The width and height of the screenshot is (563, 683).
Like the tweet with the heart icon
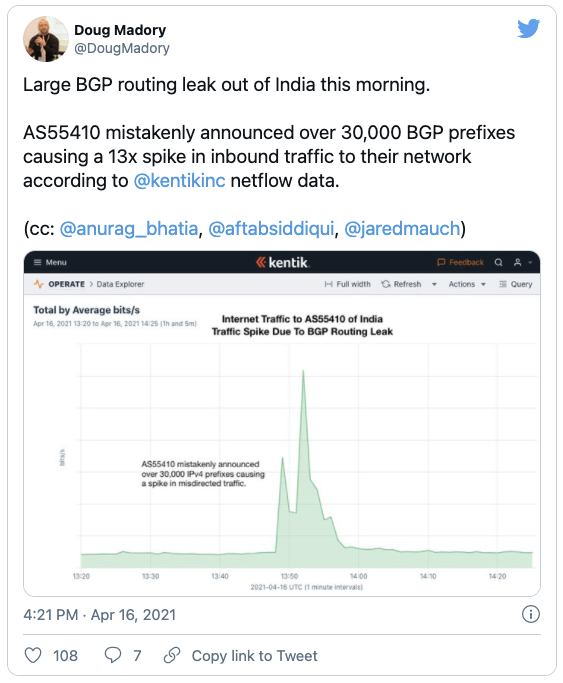click(33, 655)
